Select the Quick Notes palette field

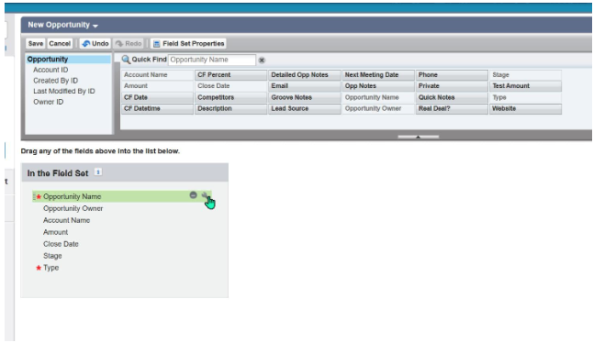(452, 97)
